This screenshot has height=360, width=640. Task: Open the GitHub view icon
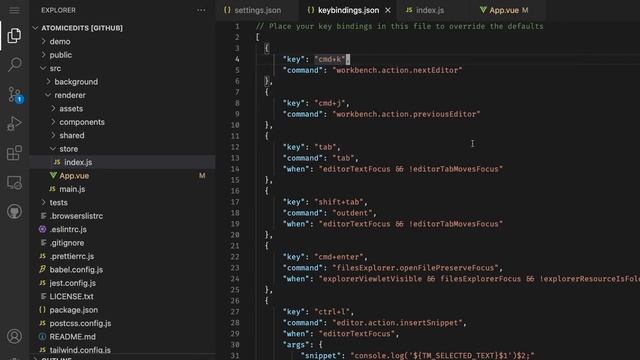pos(14,211)
